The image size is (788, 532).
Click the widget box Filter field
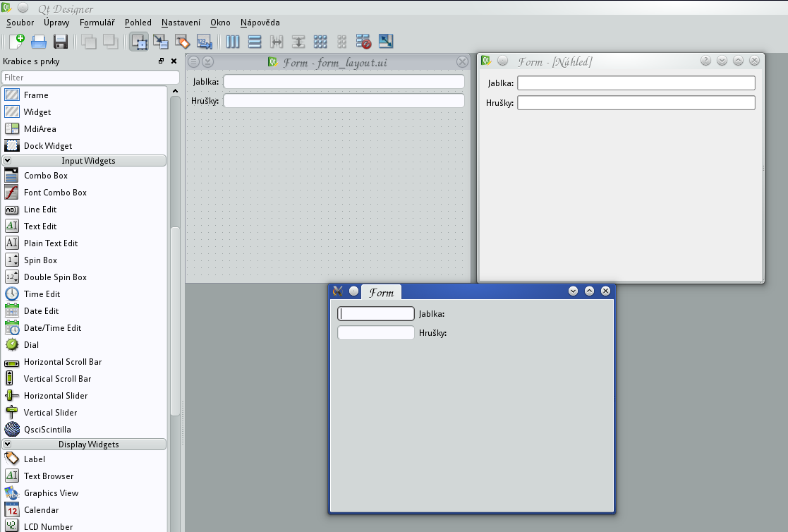click(90, 78)
